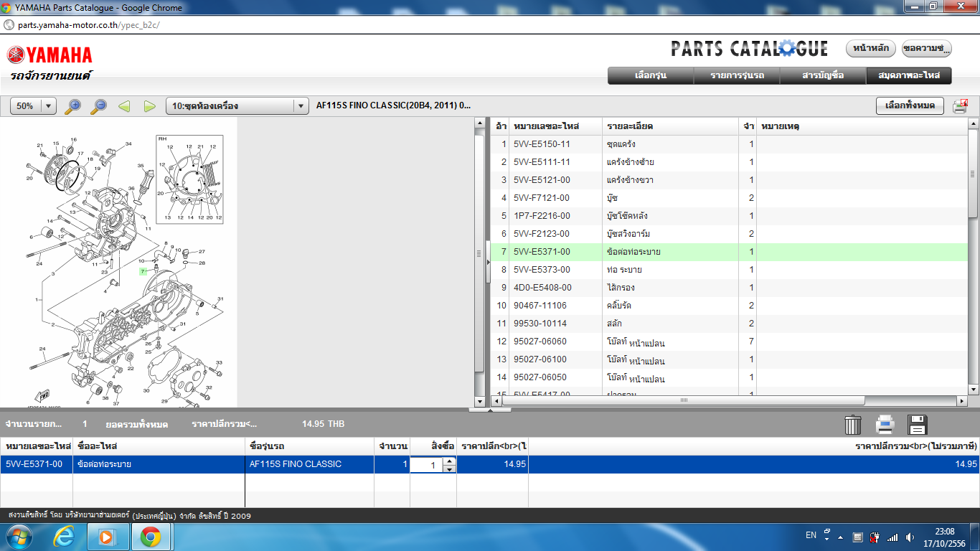Increase order quantity with the up arrow
Viewport: 980px width, 551px height.
[x=449, y=461]
